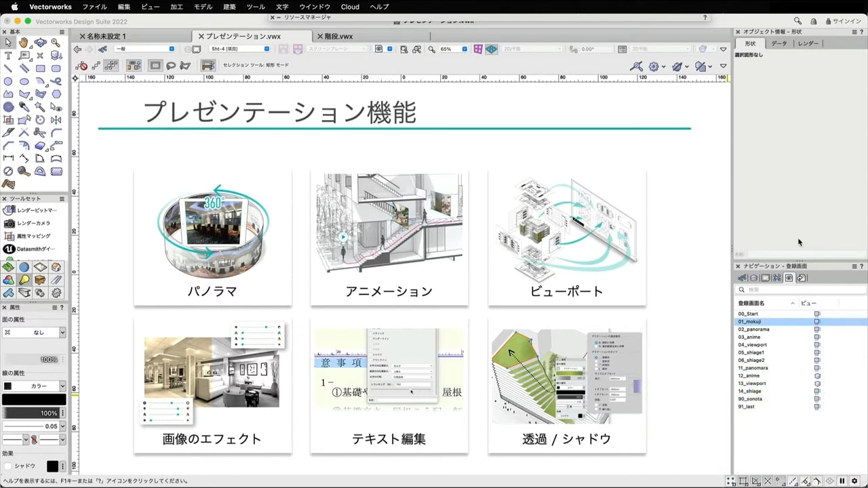Expand the 65% zoom level dropdown
The height and width of the screenshot is (488, 868).
(465, 49)
